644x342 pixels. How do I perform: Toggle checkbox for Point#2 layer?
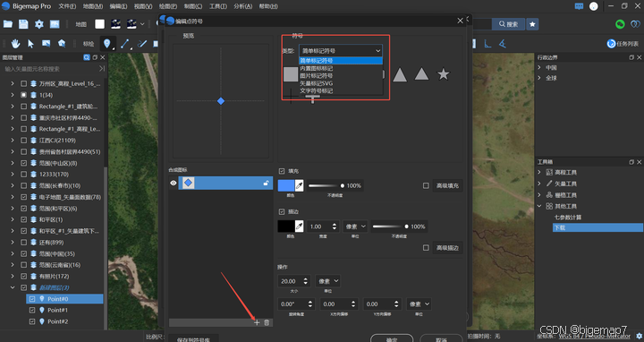(x=32, y=321)
